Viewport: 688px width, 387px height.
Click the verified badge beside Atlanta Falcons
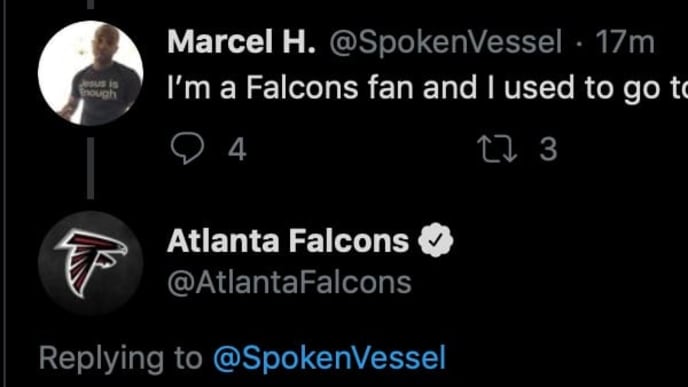point(435,240)
